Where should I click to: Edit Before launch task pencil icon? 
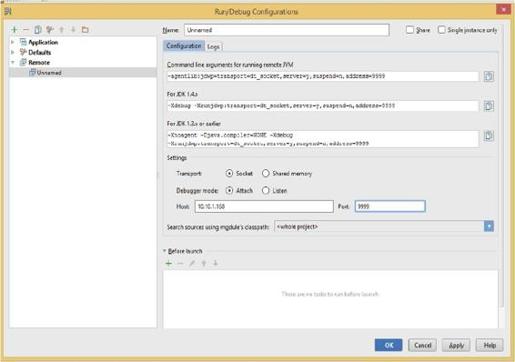pos(192,263)
